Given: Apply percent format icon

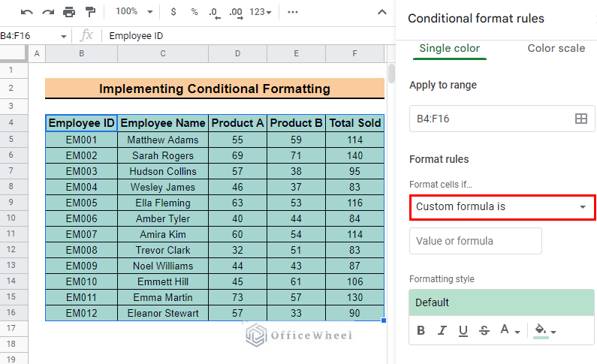Looking at the screenshot, I should pos(194,12).
